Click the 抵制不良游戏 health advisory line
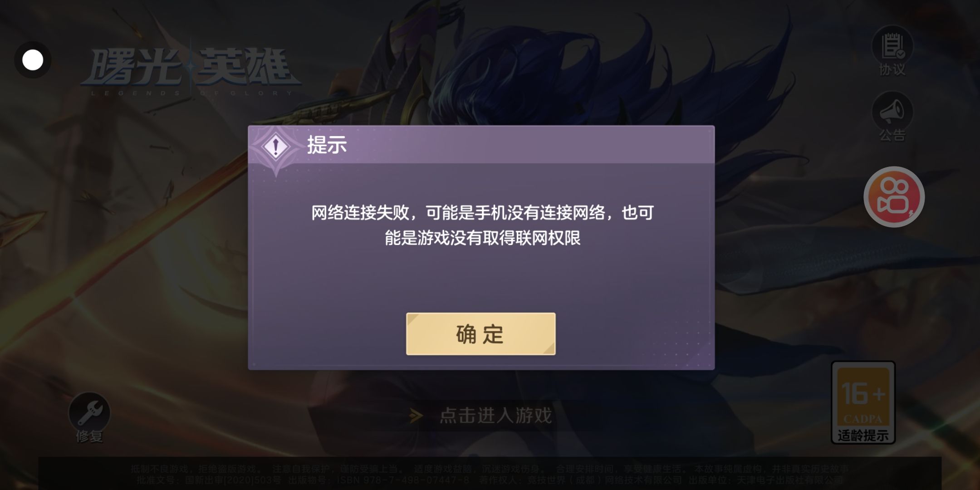980x490 pixels. pos(490,469)
